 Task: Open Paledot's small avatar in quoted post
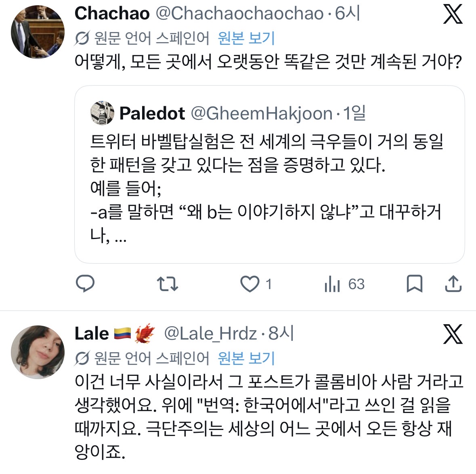tap(102, 113)
